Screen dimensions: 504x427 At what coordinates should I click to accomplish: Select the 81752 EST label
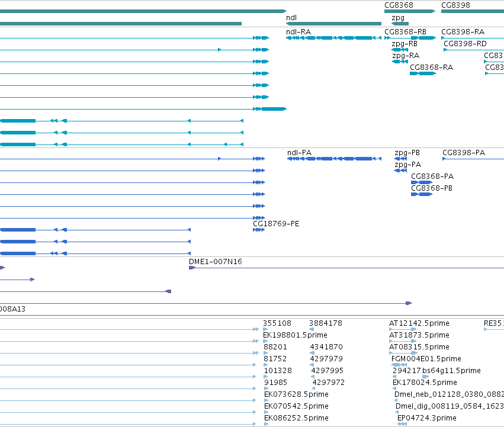pos(275,359)
